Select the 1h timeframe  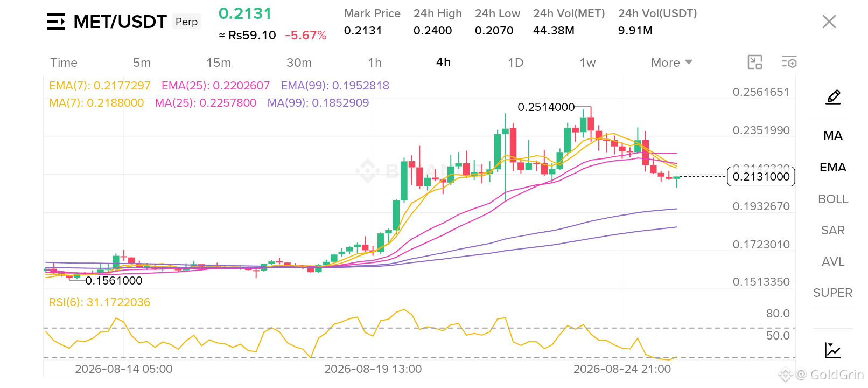pos(375,63)
